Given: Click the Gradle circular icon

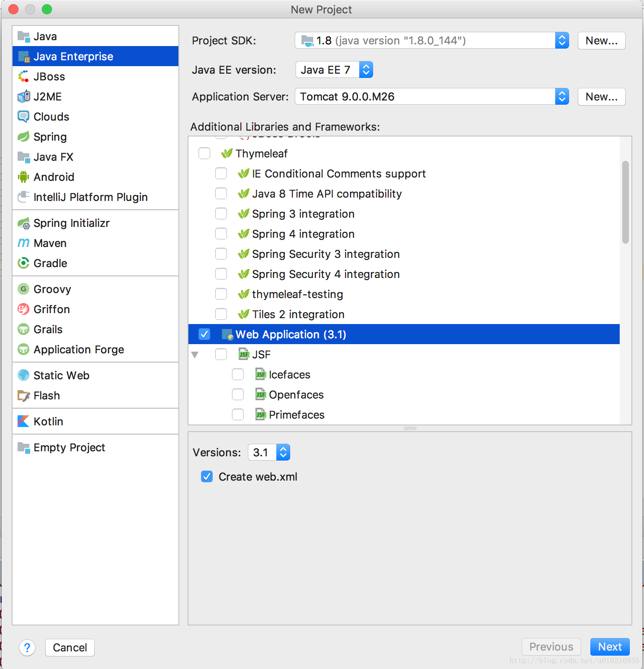Looking at the screenshot, I should pyautogui.click(x=23, y=263).
